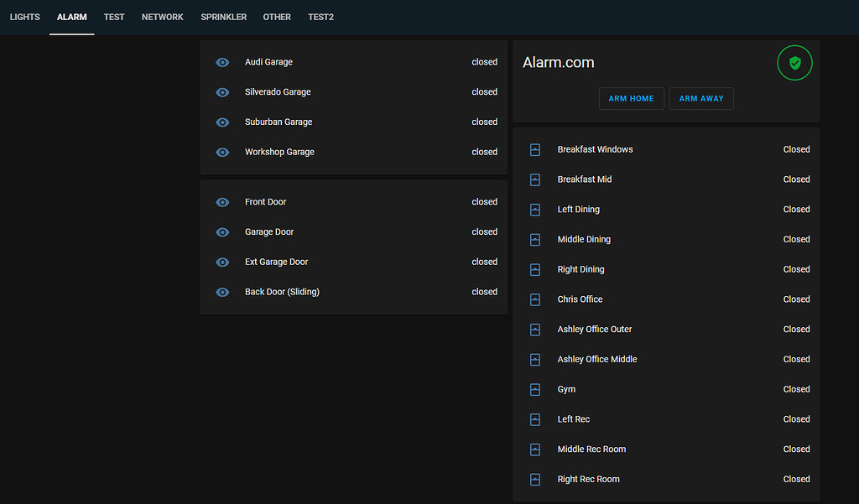Click the eye icon for Workshop Garage
The width and height of the screenshot is (859, 504).
click(222, 152)
